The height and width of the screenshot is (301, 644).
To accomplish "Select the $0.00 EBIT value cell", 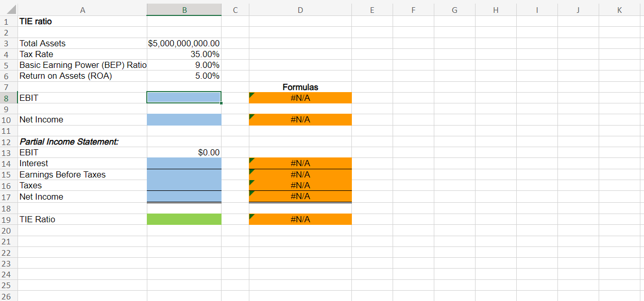I will pos(184,152).
